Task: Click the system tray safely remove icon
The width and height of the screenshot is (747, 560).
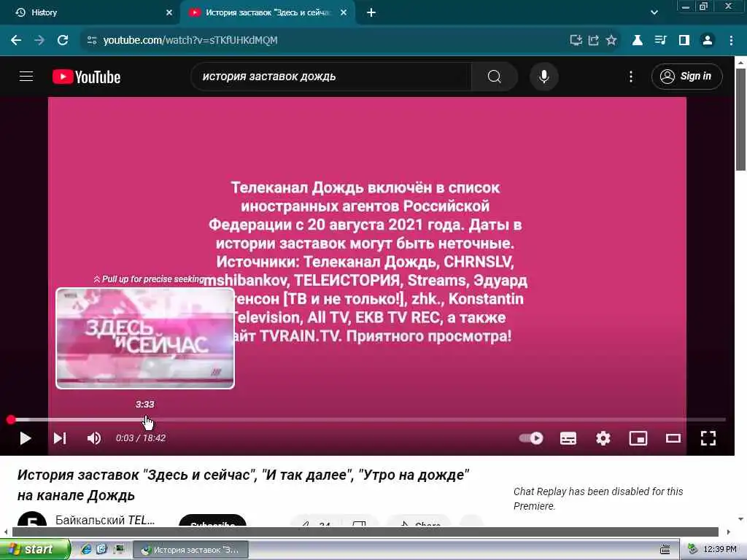Action: tap(693, 550)
